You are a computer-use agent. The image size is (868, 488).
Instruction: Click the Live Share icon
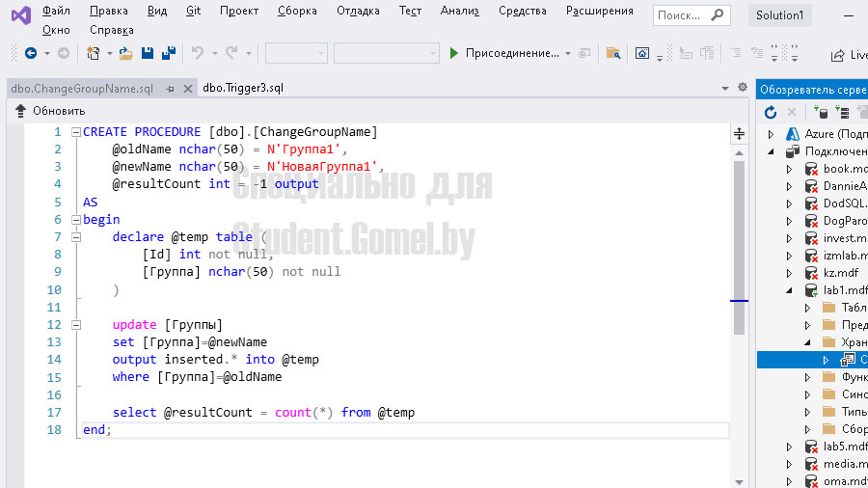click(837, 55)
